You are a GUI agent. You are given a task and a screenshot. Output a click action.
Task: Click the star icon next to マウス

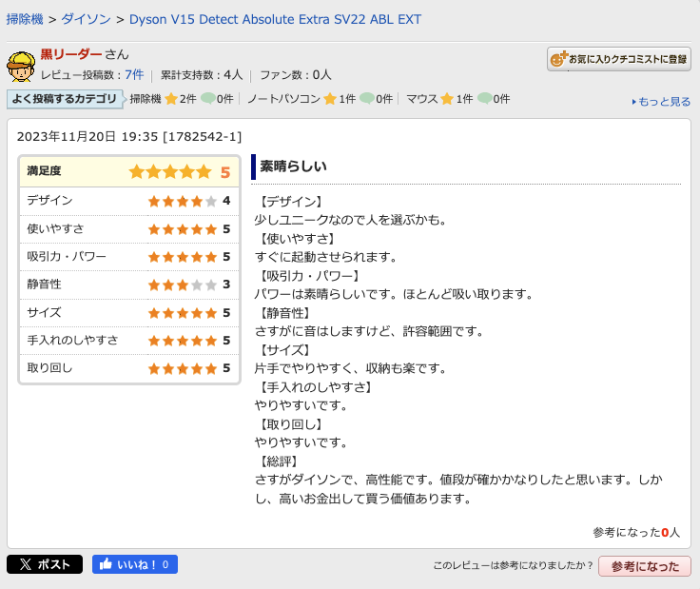click(446, 99)
